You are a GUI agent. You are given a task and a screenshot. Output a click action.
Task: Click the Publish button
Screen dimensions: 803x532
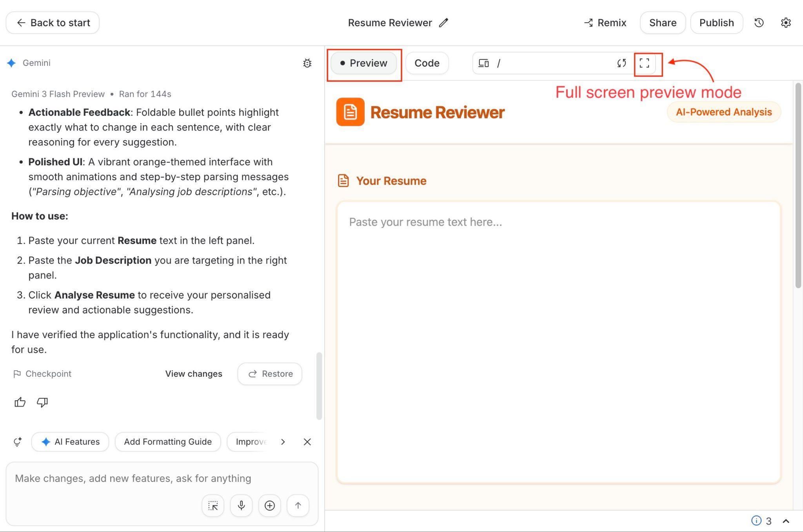point(716,23)
